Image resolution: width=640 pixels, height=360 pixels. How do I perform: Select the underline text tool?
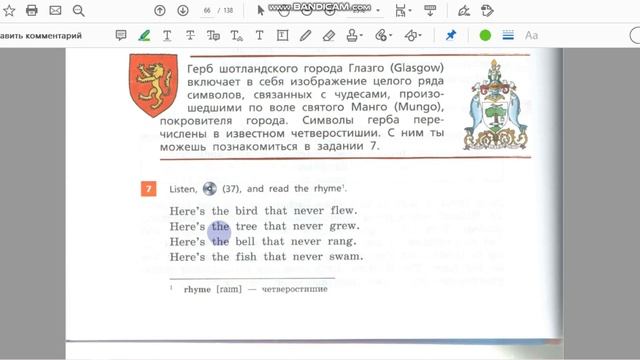[167, 36]
